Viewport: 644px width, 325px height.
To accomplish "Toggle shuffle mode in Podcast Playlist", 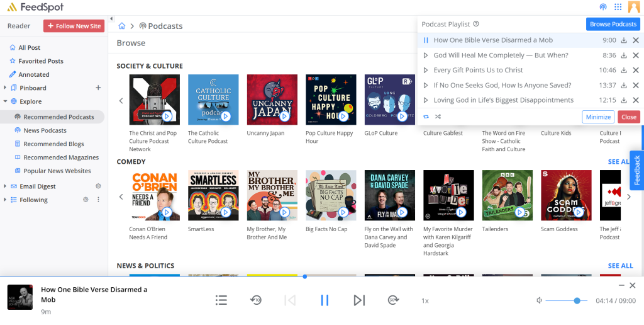I will [438, 117].
